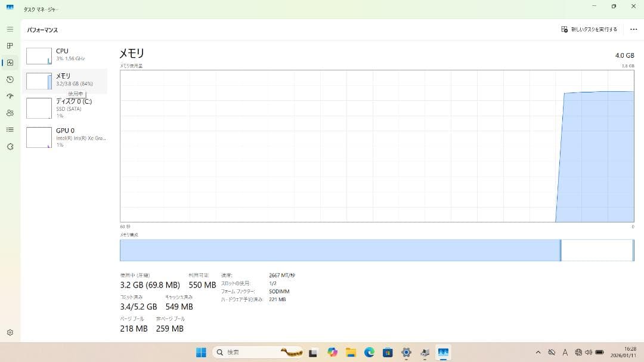Launch Microsoft Edge from the taskbar

point(369,352)
